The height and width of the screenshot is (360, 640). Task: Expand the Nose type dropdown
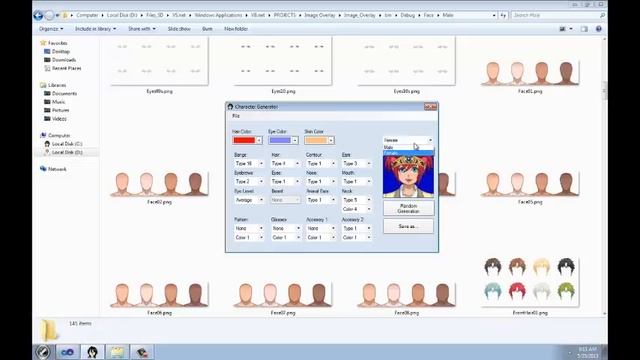333,181
